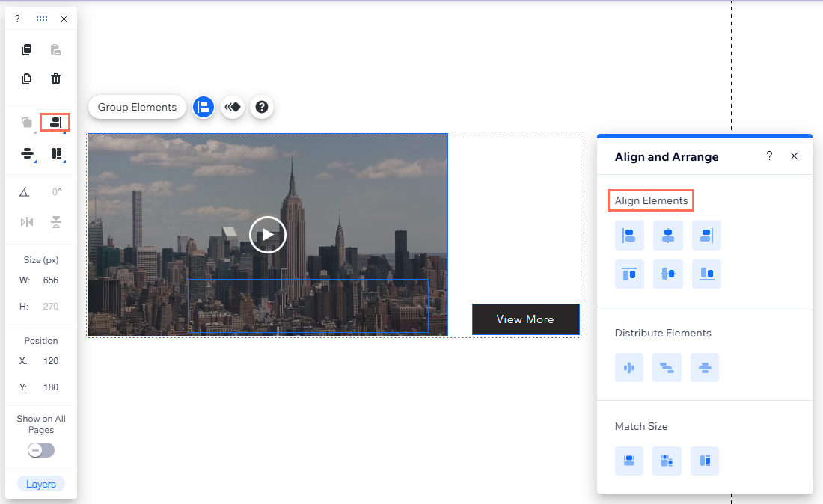Play the city skyline video
Viewport: 823px width, 504px height.
267,234
